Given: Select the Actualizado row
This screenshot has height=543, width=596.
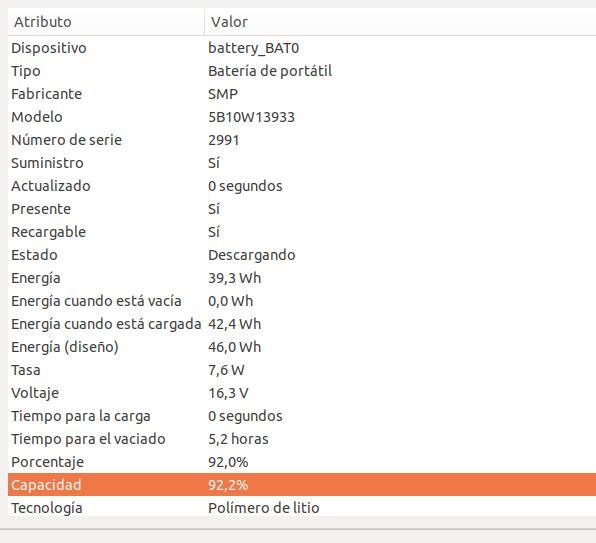Looking at the screenshot, I should click(x=302, y=186).
